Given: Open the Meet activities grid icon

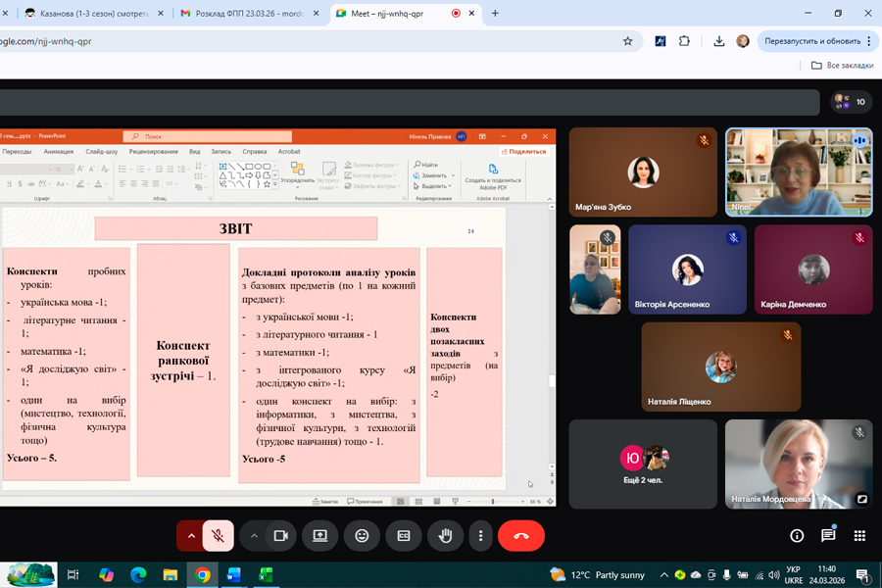Looking at the screenshot, I should point(859,536).
